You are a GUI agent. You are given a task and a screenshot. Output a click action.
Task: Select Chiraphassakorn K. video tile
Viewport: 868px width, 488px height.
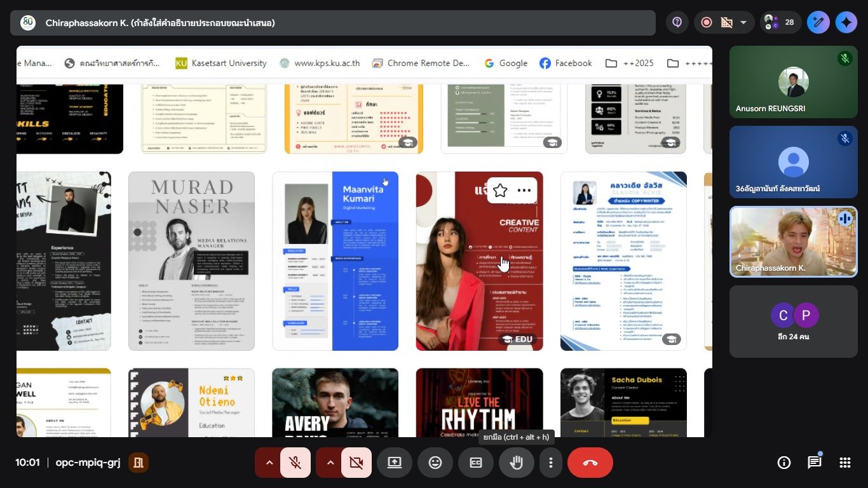793,241
